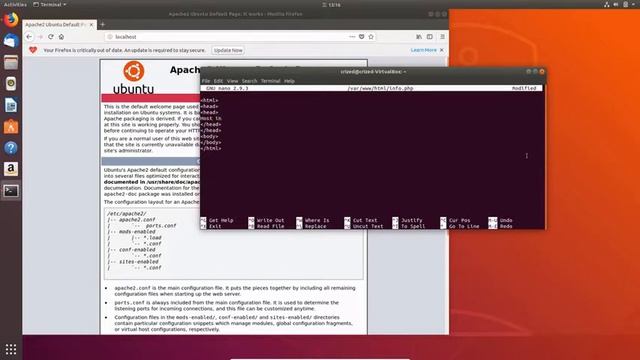Expand the Terminal app menu in top bar
The width and height of the screenshot is (640, 360).
point(50,4)
